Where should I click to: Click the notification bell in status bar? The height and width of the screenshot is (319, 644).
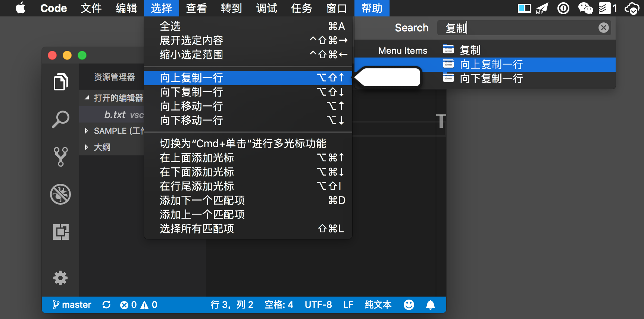[430, 305]
